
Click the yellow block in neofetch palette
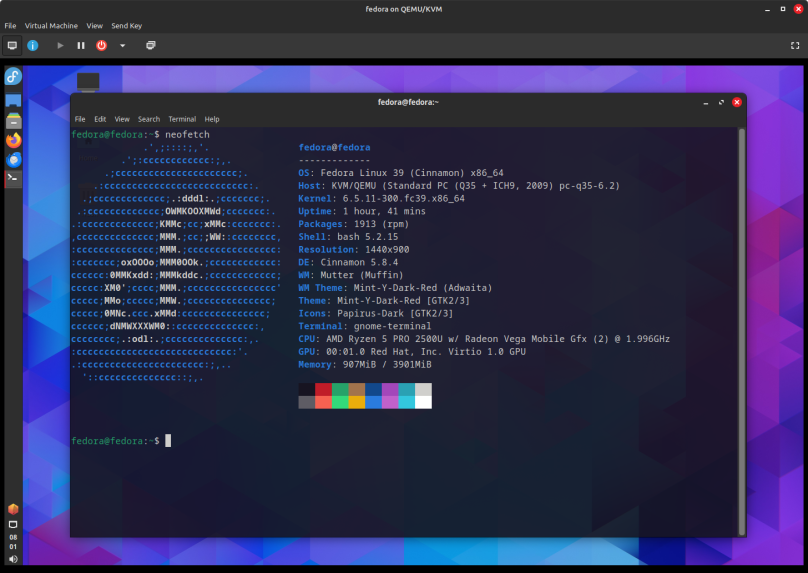(357, 402)
